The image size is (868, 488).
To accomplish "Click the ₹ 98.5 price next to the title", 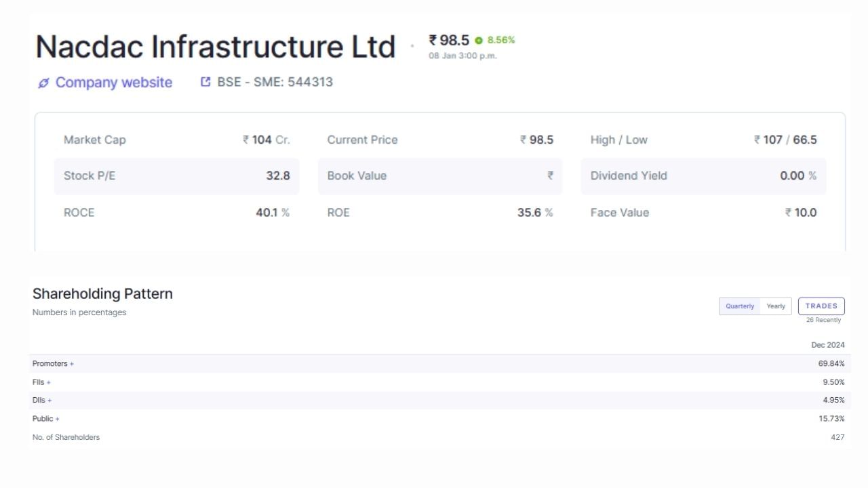I will click(449, 40).
